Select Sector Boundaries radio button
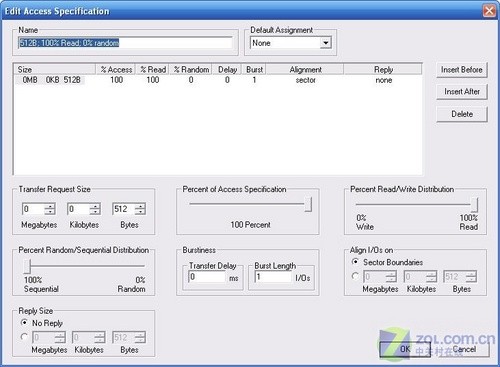Screen dimensions: 500x367 point(355,262)
